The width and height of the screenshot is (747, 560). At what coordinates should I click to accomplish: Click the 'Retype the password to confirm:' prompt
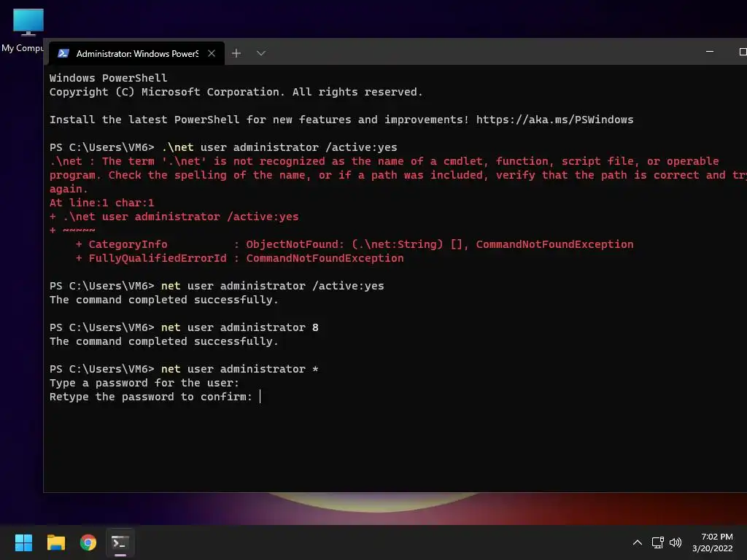click(x=150, y=397)
